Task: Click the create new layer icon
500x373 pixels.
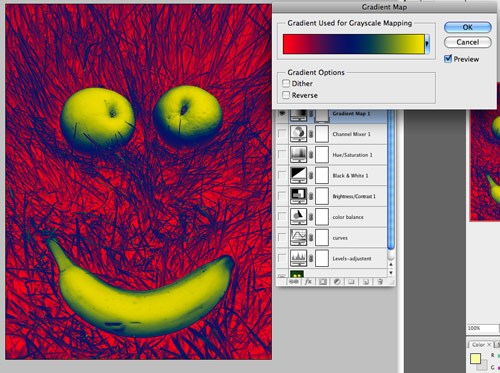Action: tap(366, 282)
